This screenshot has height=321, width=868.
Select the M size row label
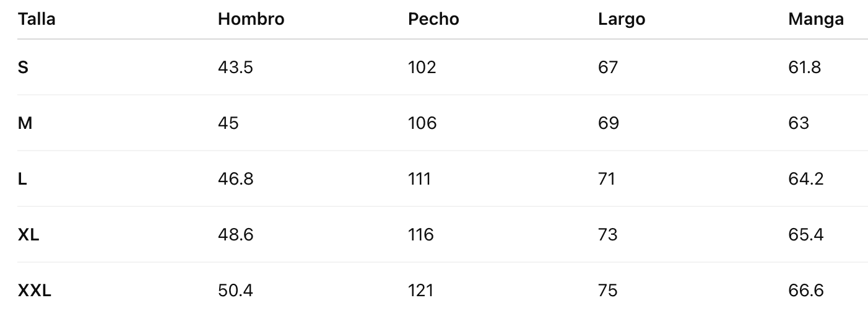click(x=25, y=123)
